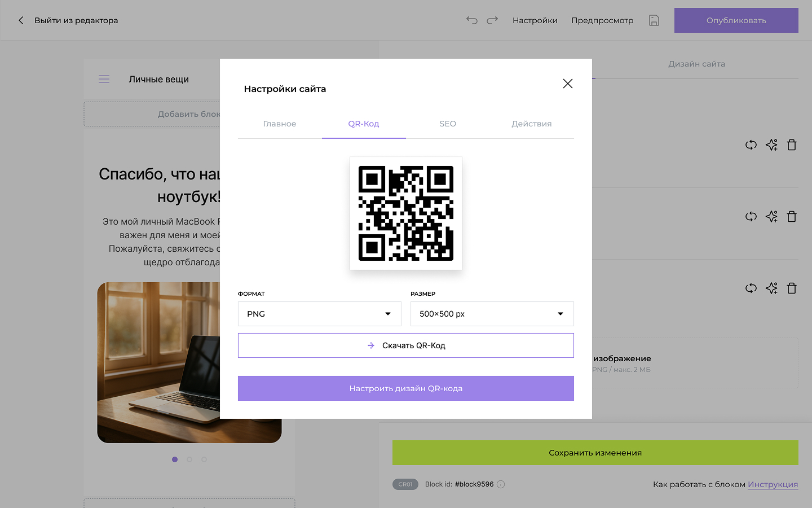This screenshot has width=812, height=508.
Task: Select the Действия tab
Action: coord(531,124)
